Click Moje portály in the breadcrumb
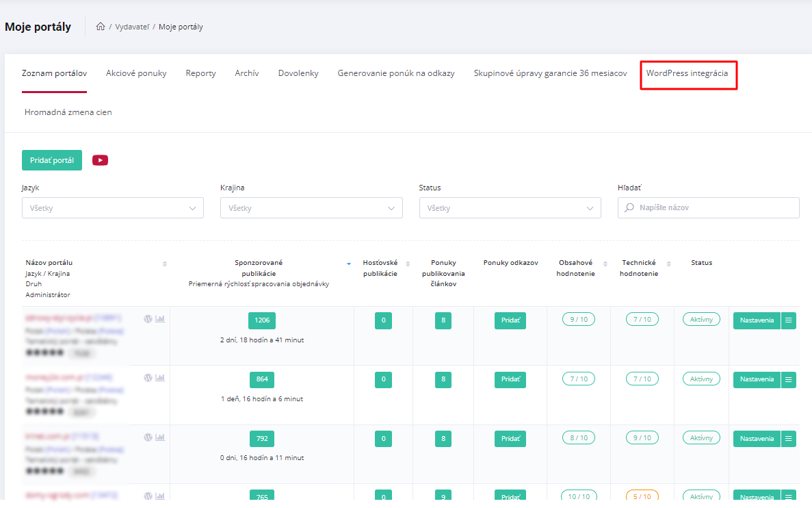This screenshot has width=812, height=508. pyautogui.click(x=181, y=27)
